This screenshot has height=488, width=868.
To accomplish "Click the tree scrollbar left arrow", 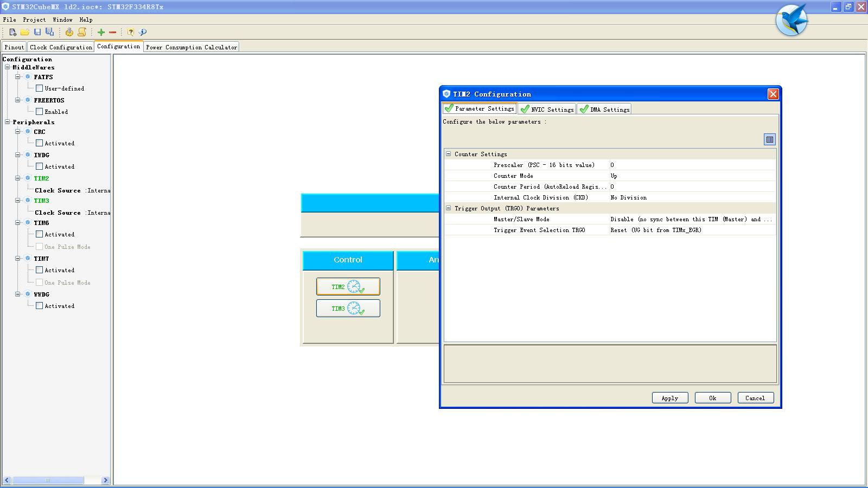I will [x=7, y=480].
